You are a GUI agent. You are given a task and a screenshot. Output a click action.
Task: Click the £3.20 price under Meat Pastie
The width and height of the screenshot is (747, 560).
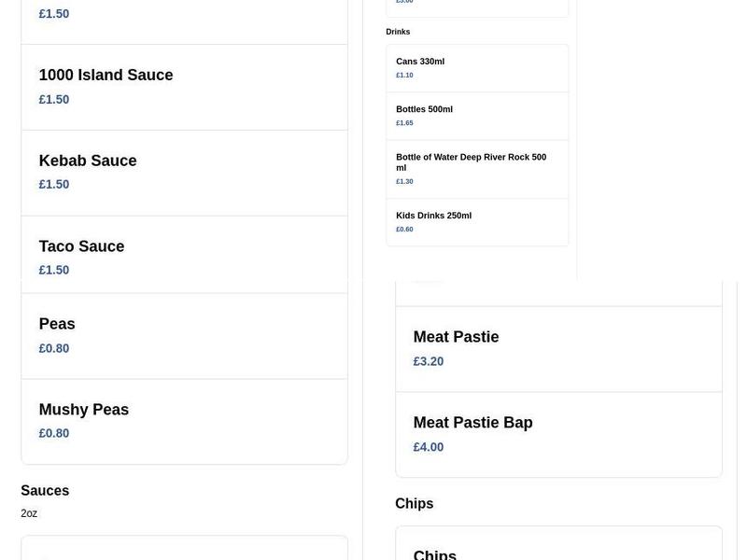pos(428,360)
